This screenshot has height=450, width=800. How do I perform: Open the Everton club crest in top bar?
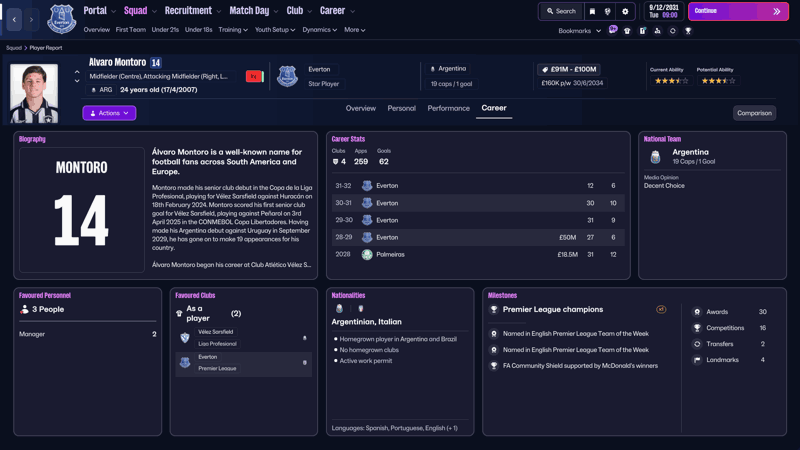[62, 19]
